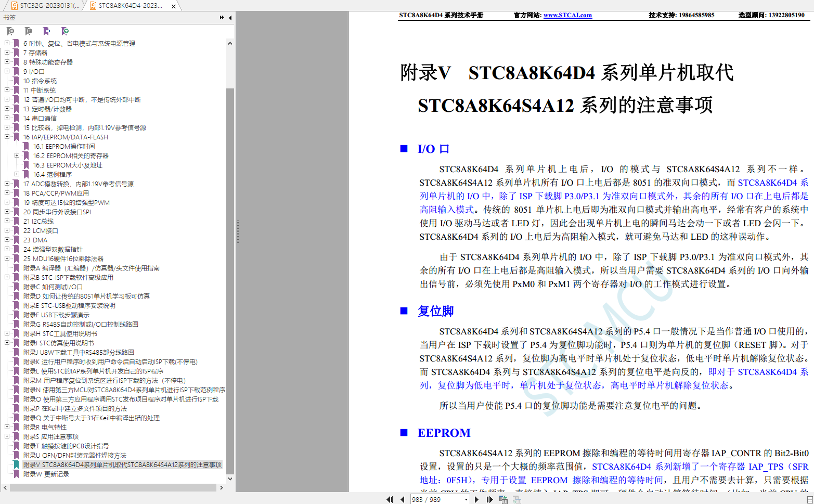Click the page layout icon at bottom right
Image resolution: width=814 pixels, height=504 pixels.
tap(809, 499)
